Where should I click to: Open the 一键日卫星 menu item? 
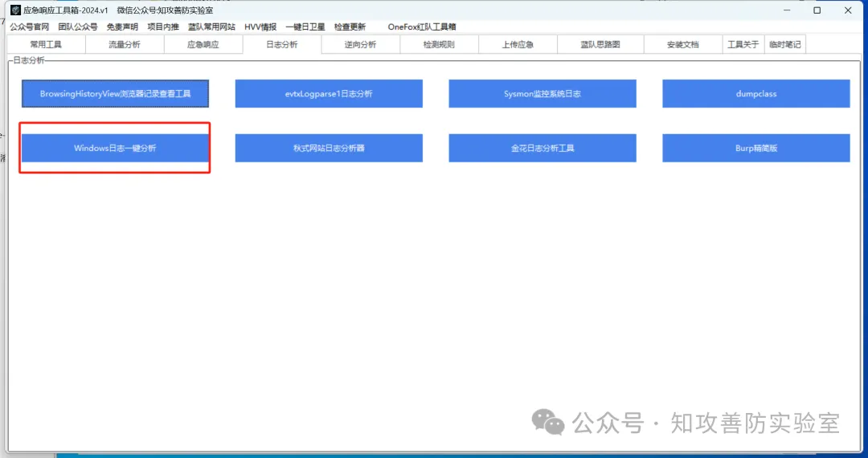(x=305, y=27)
